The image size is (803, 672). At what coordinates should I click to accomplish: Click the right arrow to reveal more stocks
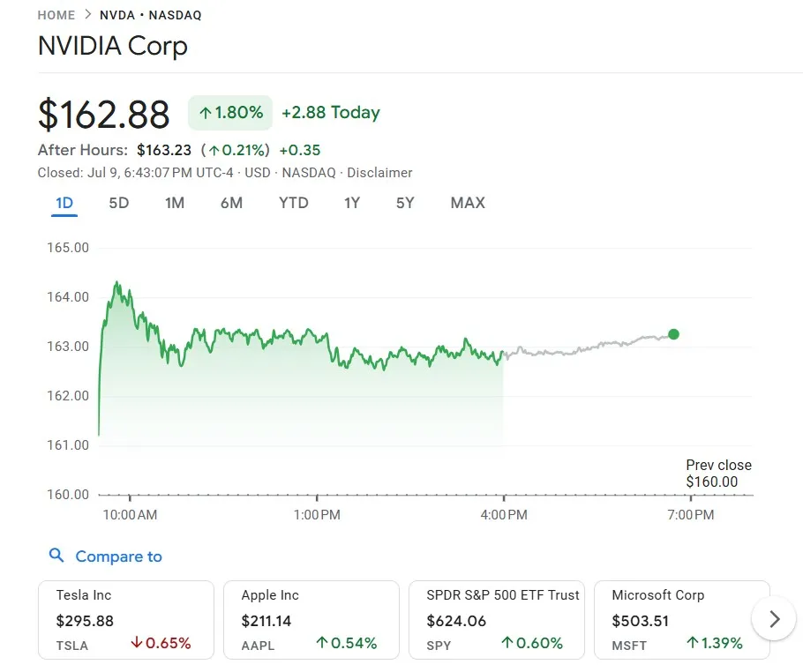773,619
